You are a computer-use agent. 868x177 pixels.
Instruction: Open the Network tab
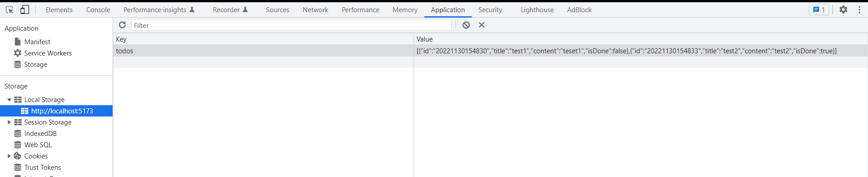coord(316,10)
